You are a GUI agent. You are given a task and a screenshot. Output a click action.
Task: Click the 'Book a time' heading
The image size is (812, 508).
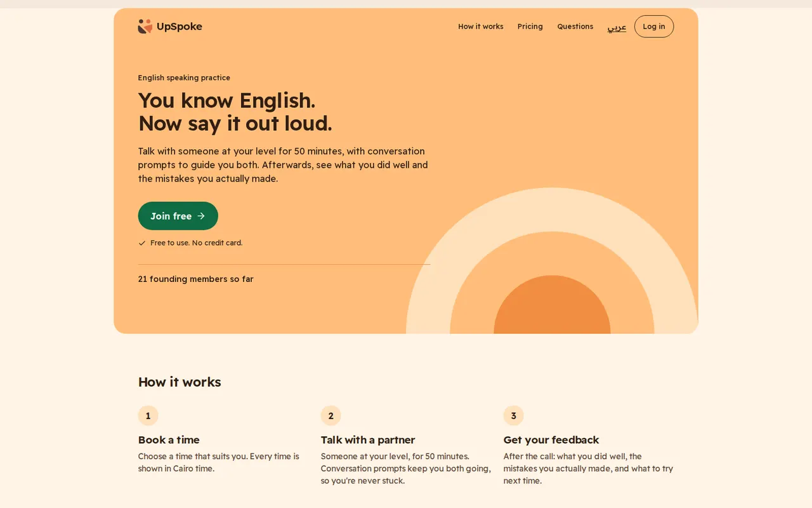[169, 440]
